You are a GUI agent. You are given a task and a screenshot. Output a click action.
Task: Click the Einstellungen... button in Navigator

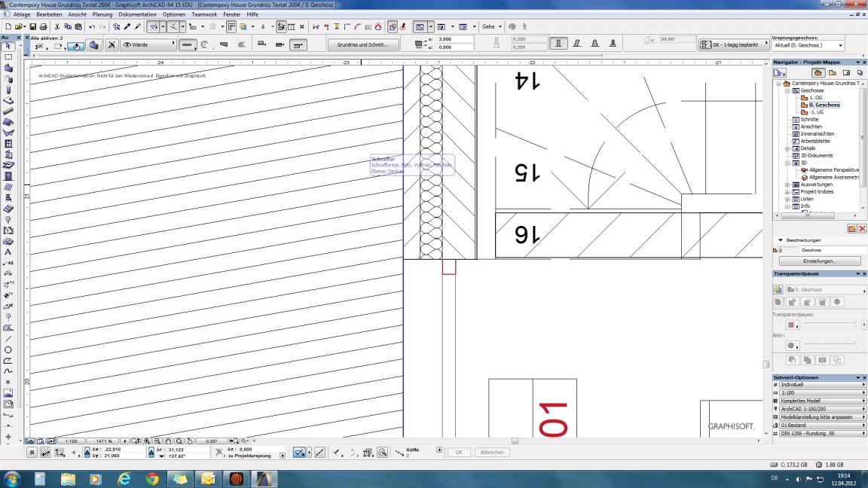[820, 261]
